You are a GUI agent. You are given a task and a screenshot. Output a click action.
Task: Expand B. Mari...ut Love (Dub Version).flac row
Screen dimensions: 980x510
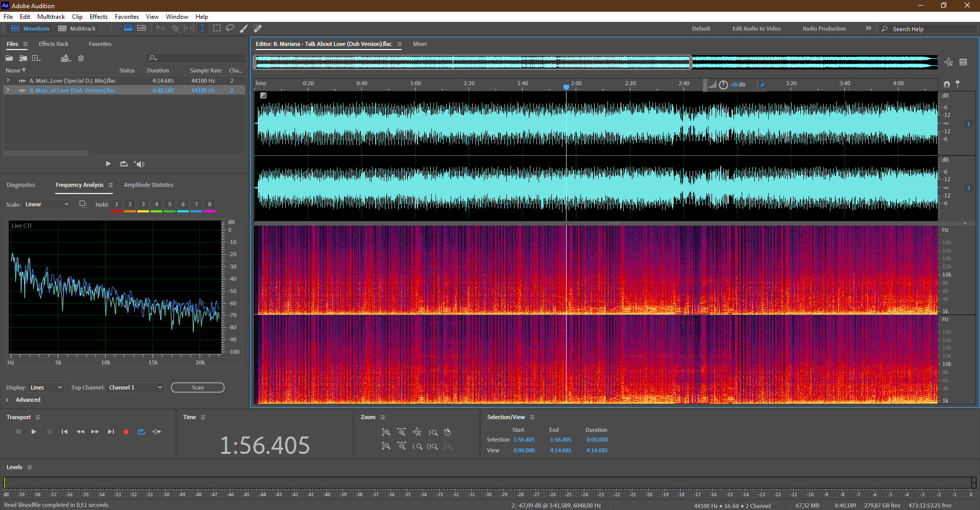[x=8, y=90]
